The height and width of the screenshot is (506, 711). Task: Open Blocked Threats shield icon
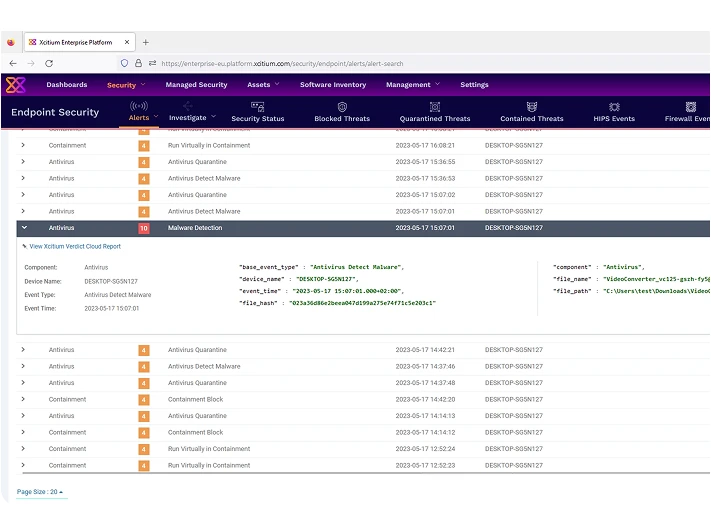pyautogui.click(x=342, y=106)
